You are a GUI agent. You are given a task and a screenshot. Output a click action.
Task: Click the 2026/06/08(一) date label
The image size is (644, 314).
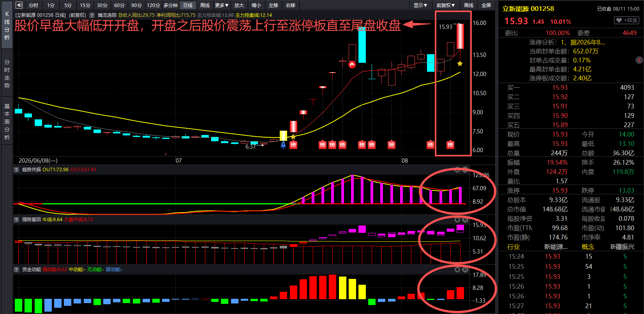38,161
